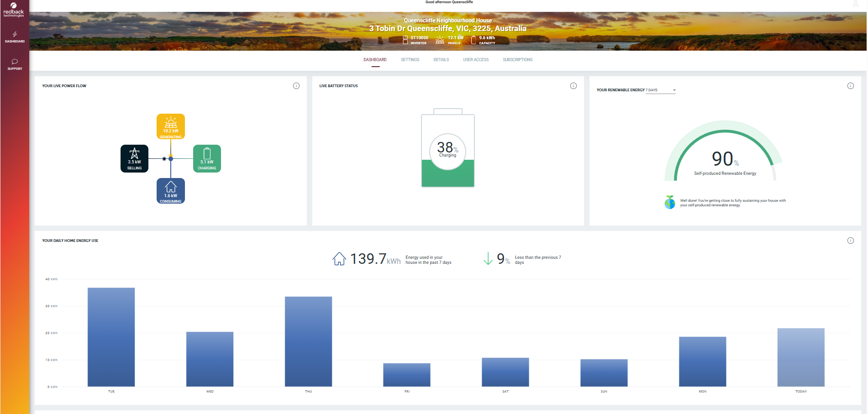Image resolution: width=868 pixels, height=414 pixels.
Task: Open the User Access tab
Action: click(475, 60)
